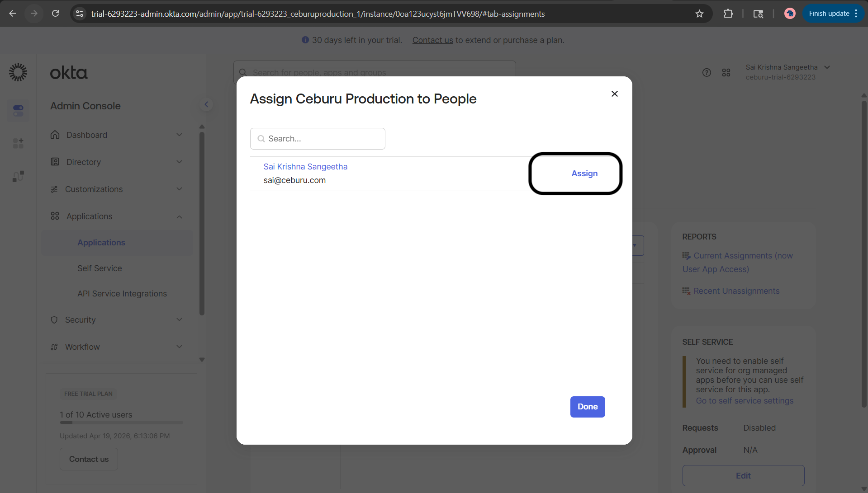Click the Recent Unassignments report icon

[x=686, y=291]
